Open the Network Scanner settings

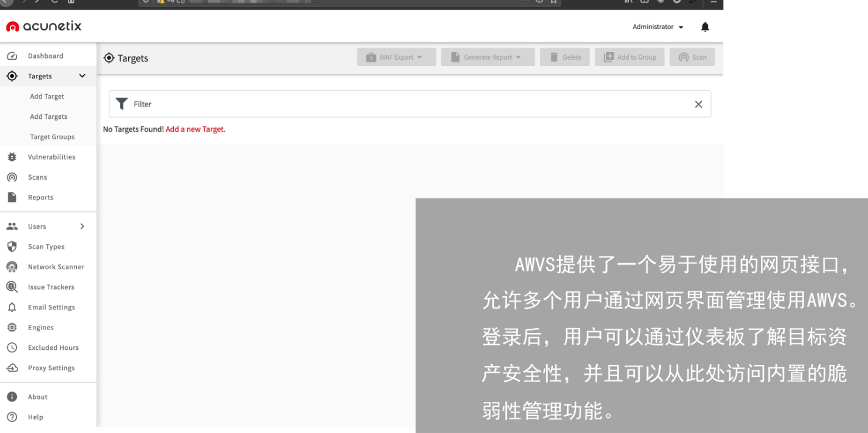(56, 266)
